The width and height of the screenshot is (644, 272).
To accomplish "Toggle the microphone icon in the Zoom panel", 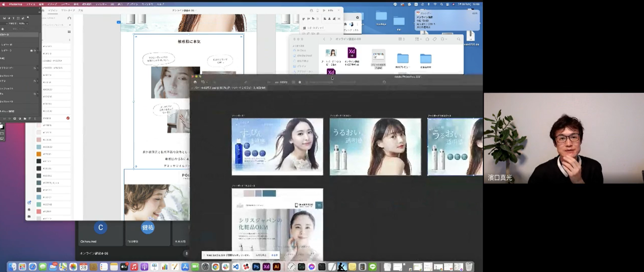I will (x=186, y=253).
